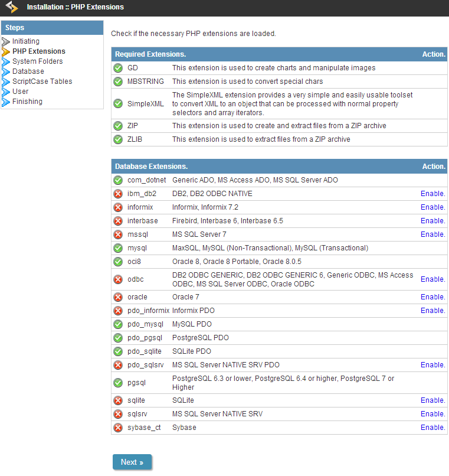This screenshot has height=476, width=449.
Task: Click green check icon beside pdo_sqlite
Action: click(118, 351)
